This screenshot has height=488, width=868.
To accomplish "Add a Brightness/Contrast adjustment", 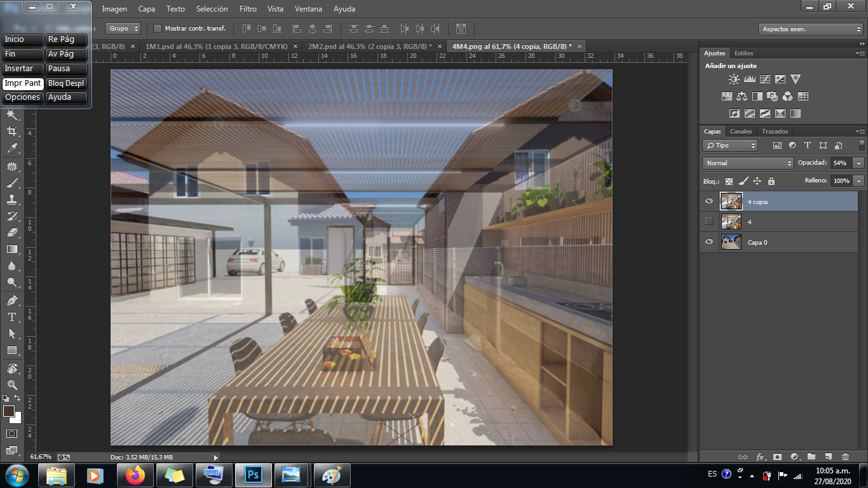I will click(734, 79).
